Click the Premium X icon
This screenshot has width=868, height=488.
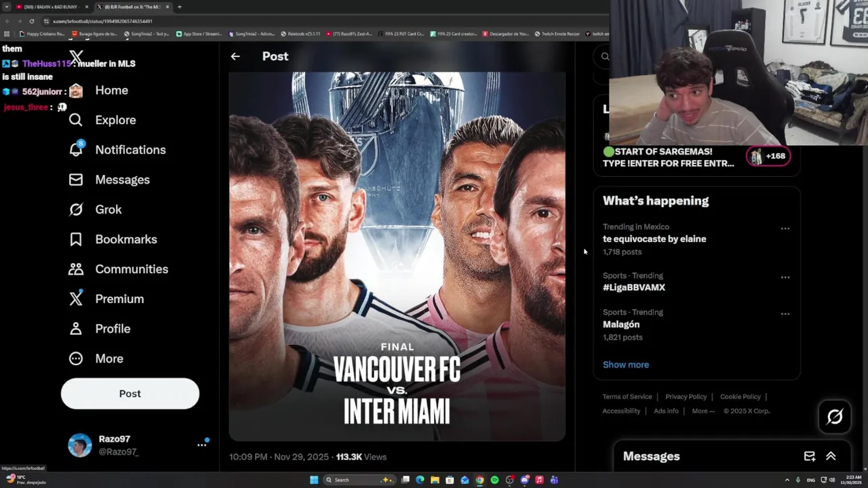[x=76, y=298]
